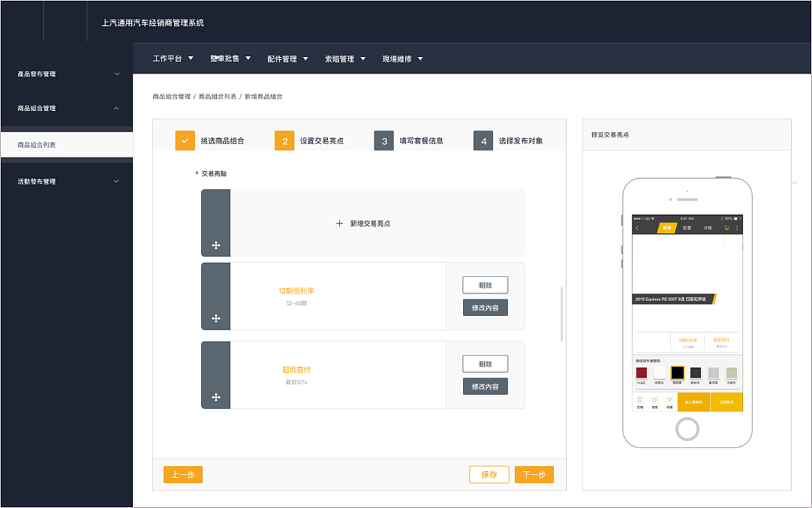812x508 pixels.
Task: Click the drag handle on the 超低首付 card
Action: (216, 397)
